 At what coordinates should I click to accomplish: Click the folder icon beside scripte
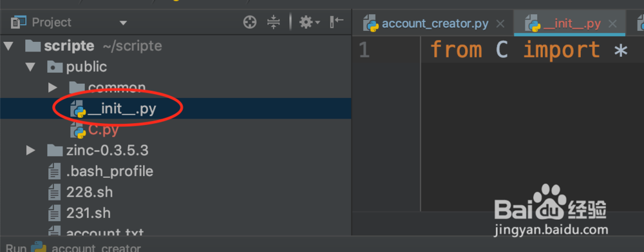pyautogui.click(x=33, y=46)
